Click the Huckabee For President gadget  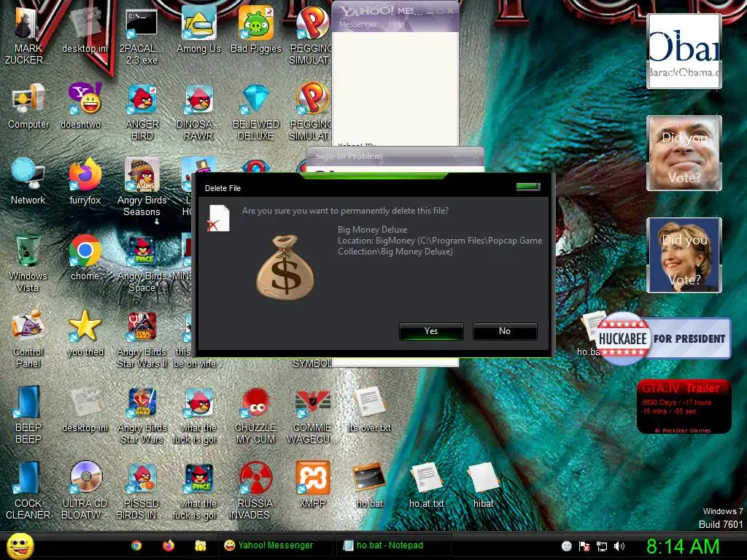click(x=662, y=338)
